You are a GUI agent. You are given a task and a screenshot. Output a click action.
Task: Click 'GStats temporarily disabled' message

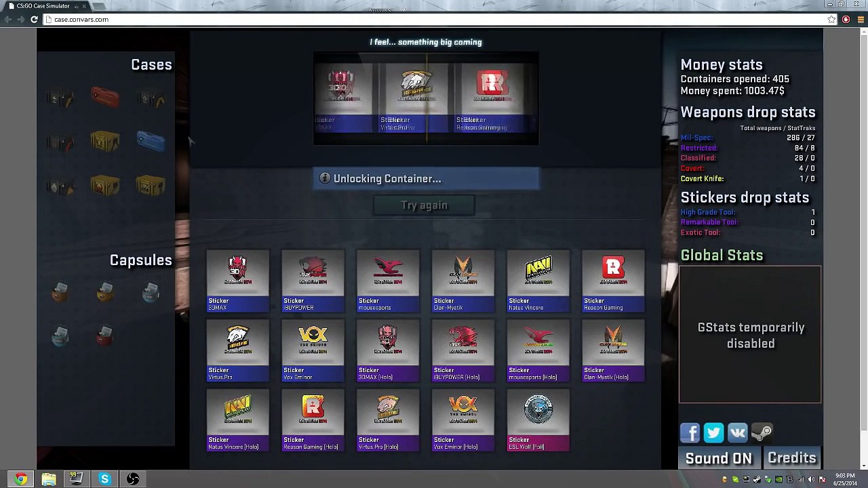click(751, 335)
